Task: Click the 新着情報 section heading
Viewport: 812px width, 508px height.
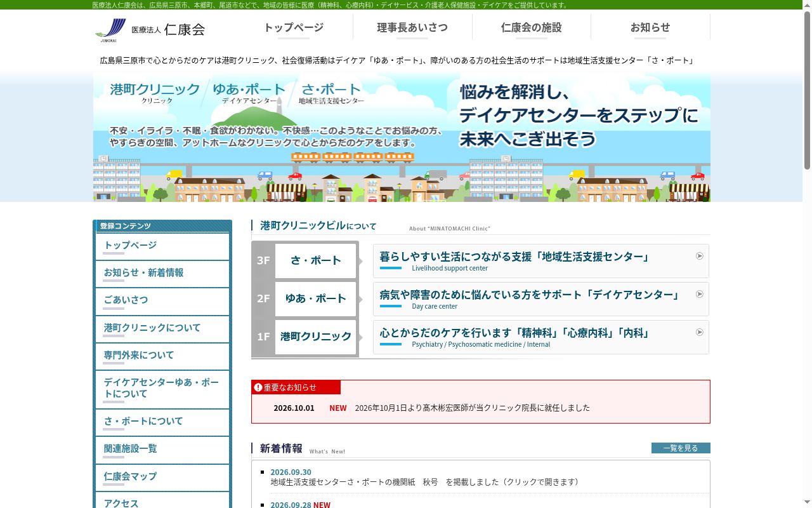Action: pos(281,448)
